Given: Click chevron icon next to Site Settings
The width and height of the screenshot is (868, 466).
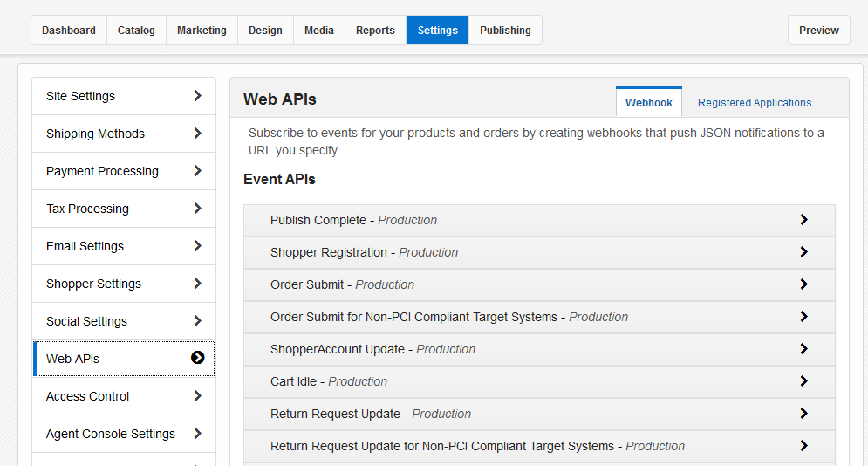Looking at the screenshot, I should 197,95.
